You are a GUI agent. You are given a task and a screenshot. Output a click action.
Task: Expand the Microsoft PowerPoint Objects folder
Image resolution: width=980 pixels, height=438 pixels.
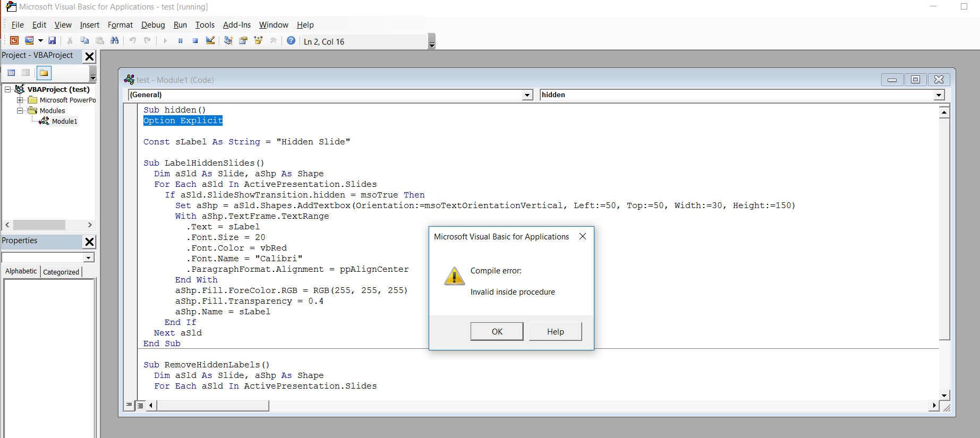point(20,100)
